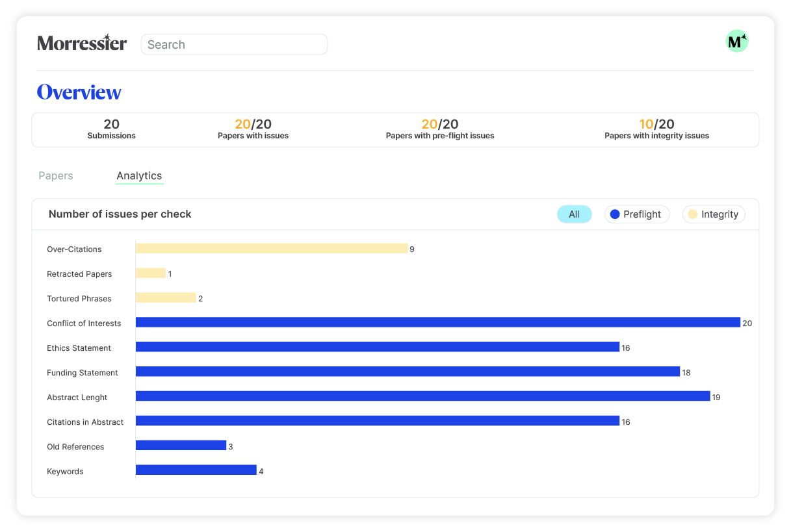791x532 pixels.
Task: Click the Tortured Phrases bar
Action: [x=166, y=298]
